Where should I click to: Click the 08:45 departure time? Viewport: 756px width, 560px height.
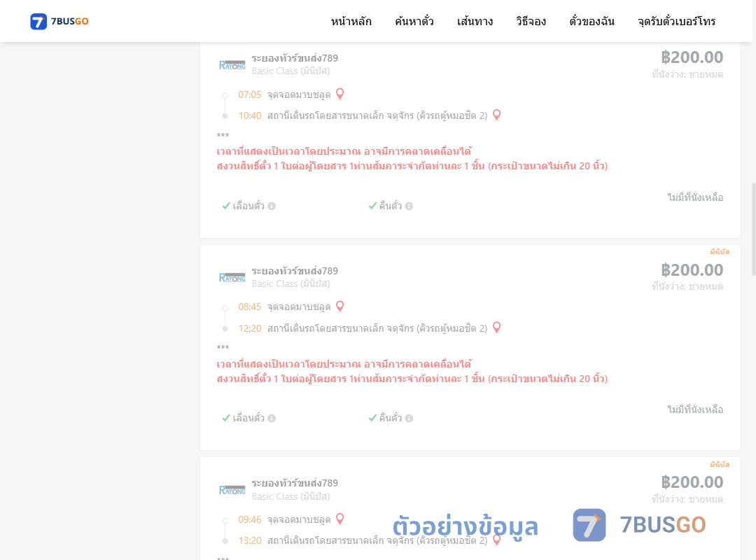click(x=250, y=307)
